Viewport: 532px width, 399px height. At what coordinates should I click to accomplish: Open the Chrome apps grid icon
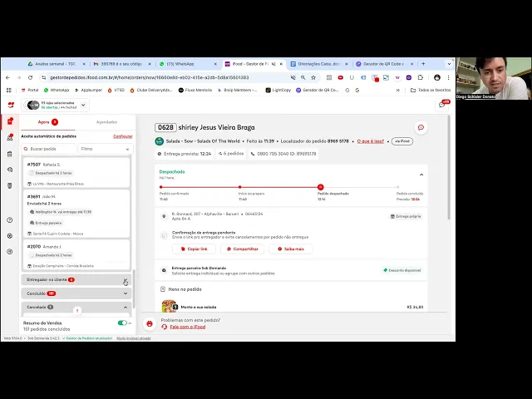(x=9, y=91)
